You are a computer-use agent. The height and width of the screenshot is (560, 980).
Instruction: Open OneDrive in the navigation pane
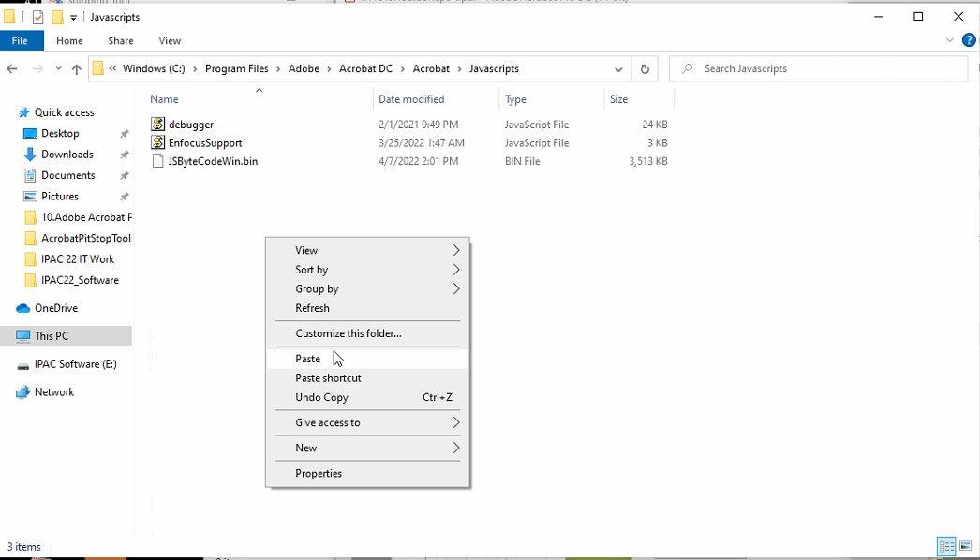pyautogui.click(x=55, y=308)
